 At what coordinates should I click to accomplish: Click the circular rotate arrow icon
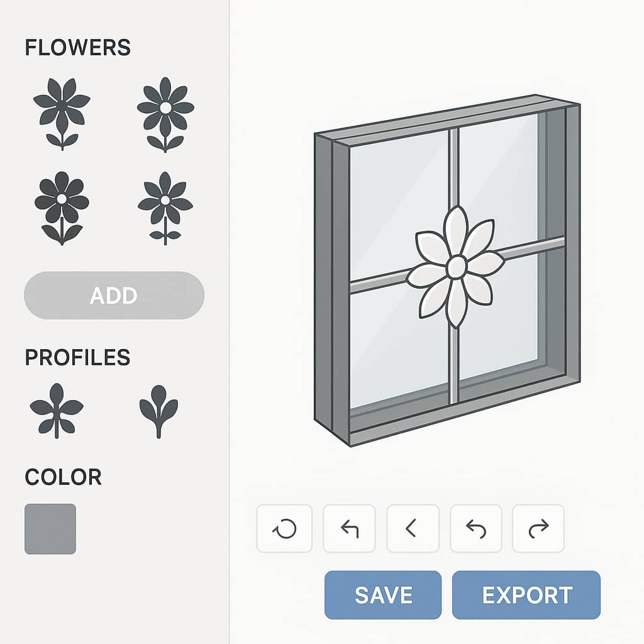click(x=284, y=528)
